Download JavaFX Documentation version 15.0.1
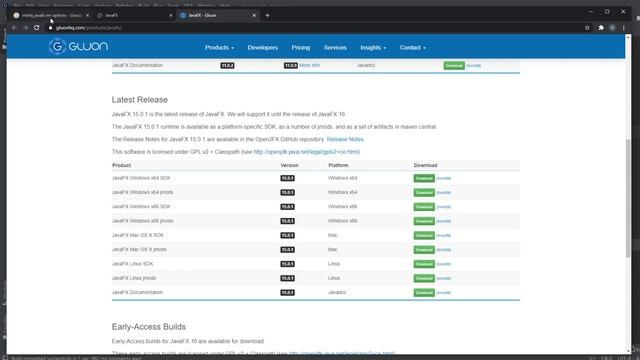This screenshot has width=640, height=360. (424, 293)
